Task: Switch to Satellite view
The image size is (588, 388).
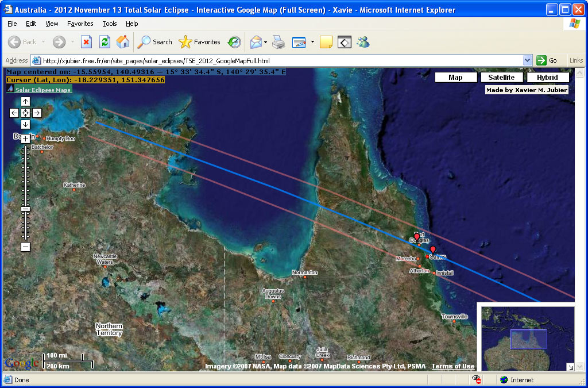Action: coord(501,77)
